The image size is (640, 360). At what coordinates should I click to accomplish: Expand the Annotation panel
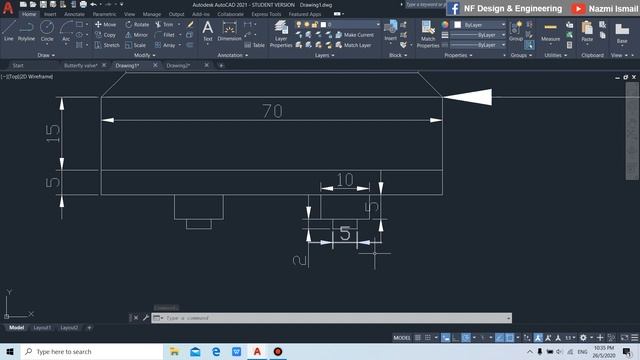click(x=232, y=55)
